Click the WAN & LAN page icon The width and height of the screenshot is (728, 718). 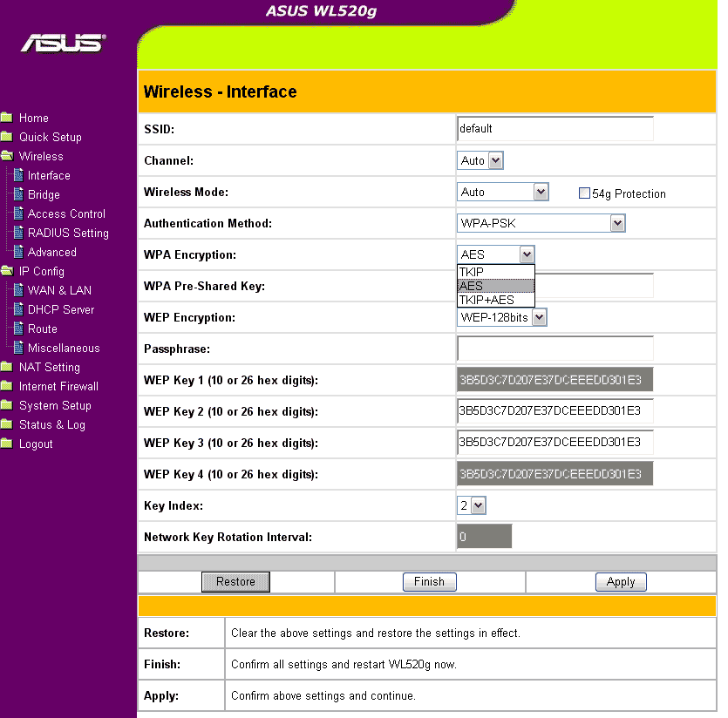pos(18,290)
